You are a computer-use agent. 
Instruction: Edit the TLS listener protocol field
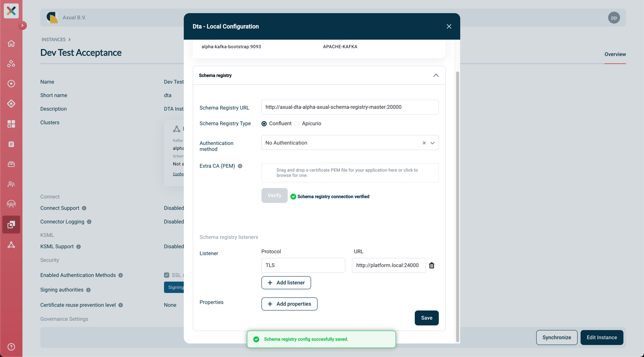pos(303,265)
